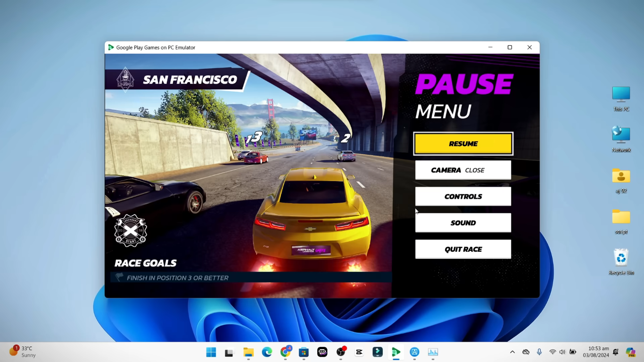Open Wi-Fi network settings in tray
Image resolution: width=644 pixels, height=362 pixels.
click(x=553, y=352)
